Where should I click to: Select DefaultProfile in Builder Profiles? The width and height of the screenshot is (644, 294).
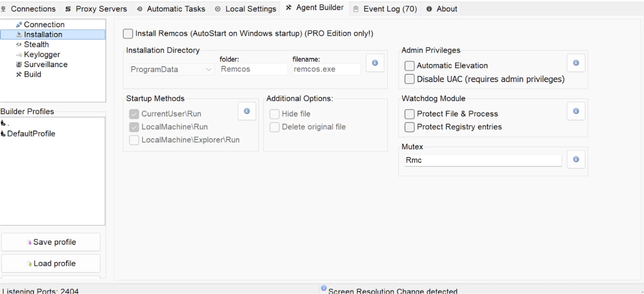tap(31, 134)
